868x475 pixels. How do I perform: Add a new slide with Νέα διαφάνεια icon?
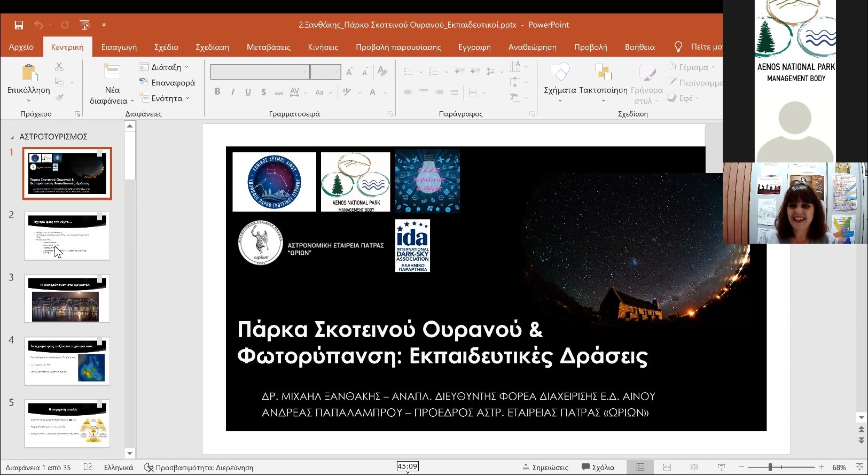(112, 72)
